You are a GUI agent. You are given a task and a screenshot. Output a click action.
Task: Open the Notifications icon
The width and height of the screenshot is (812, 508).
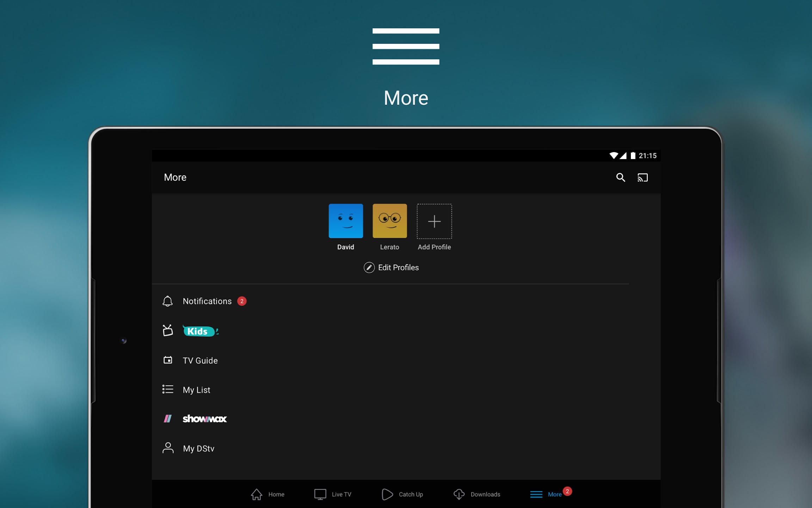point(168,300)
